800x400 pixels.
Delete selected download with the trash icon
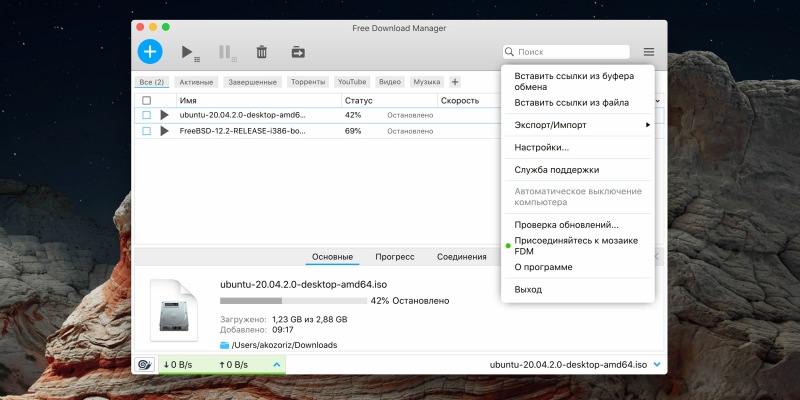(x=262, y=52)
